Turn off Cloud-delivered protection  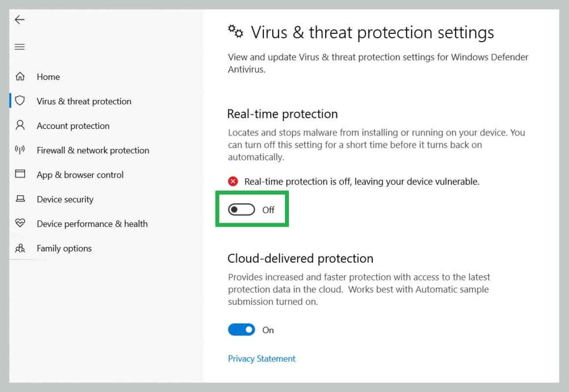241,329
